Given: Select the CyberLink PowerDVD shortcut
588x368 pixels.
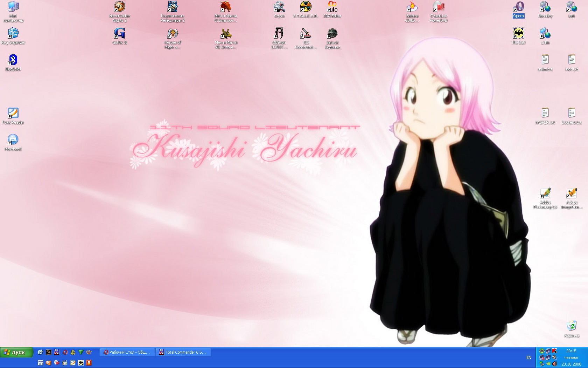Looking at the screenshot, I should [439, 12].
